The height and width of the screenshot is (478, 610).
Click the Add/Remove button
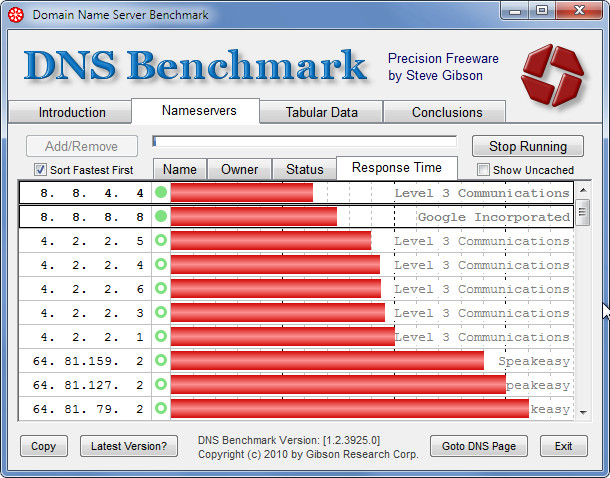point(82,146)
